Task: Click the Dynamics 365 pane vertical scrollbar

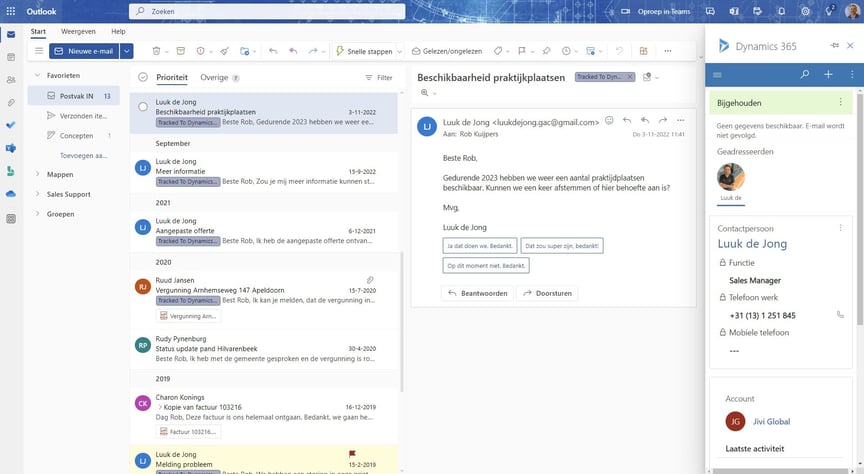Action: click(x=860, y=207)
